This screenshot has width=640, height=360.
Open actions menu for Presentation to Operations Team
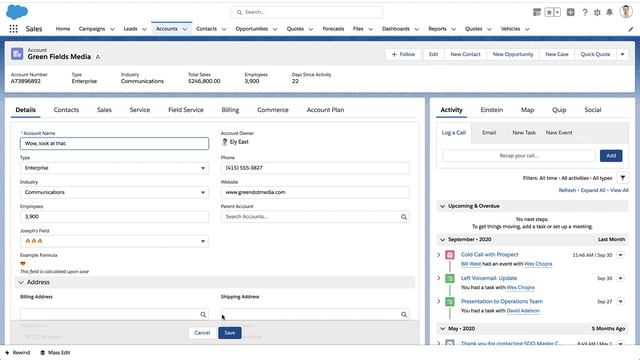pos(620,302)
